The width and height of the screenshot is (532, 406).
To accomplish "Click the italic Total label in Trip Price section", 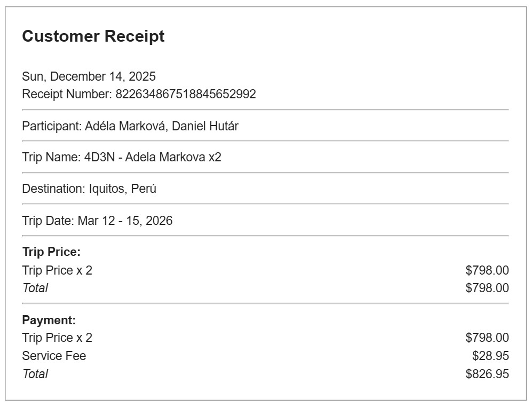I will pyautogui.click(x=35, y=288).
